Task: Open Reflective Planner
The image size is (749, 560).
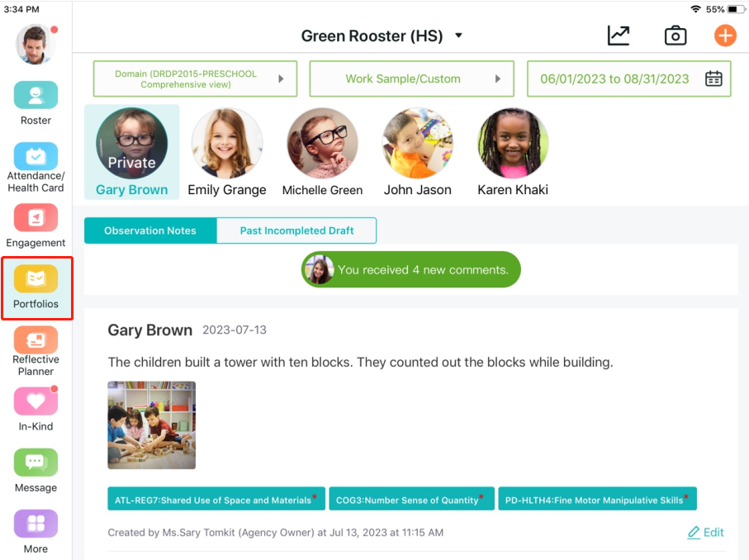Action: (x=36, y=339)
